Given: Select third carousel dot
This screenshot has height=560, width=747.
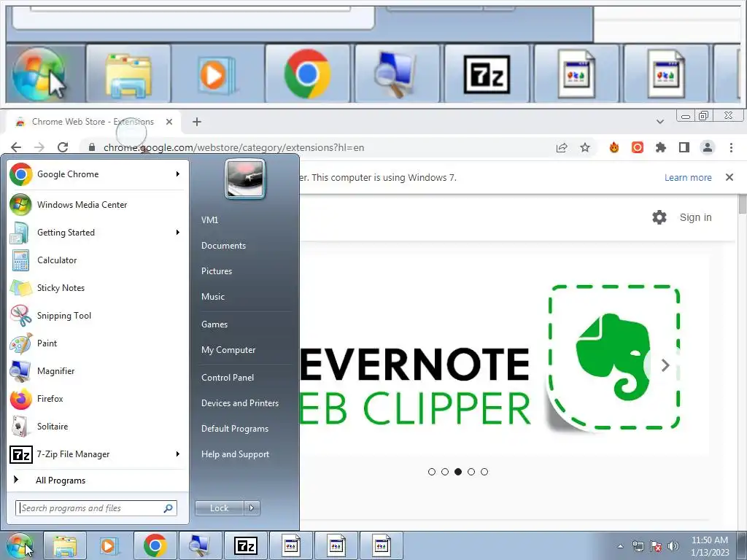Looking at the screenshot, I should [x=458, y=472].
